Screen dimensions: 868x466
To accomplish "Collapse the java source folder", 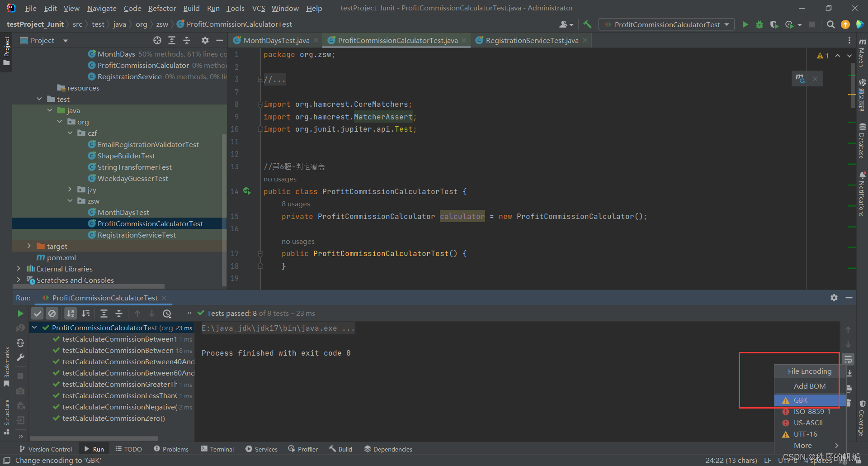I will tap(50, 110).
